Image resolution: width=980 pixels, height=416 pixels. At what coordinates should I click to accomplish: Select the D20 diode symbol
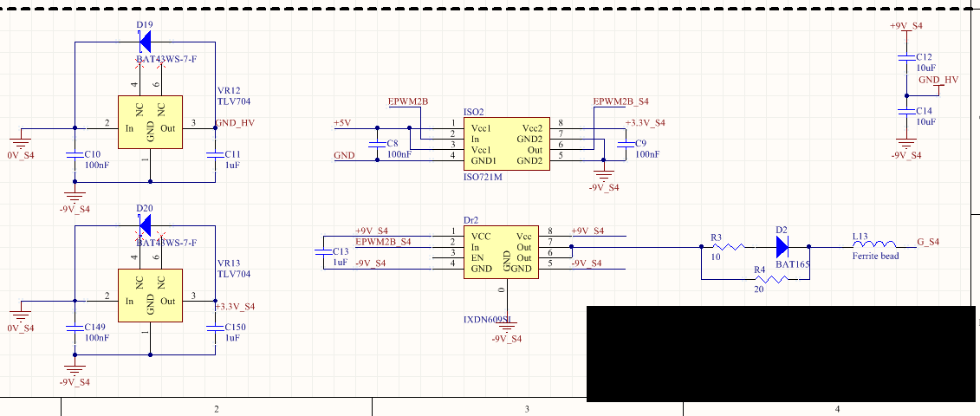[145, 224]
